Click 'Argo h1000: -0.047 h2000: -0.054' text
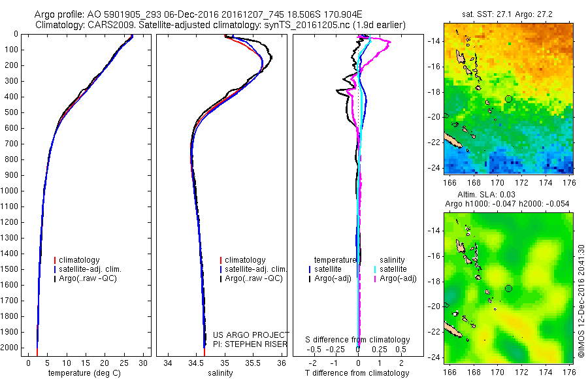This screenshot has height=379, width=588. 507,204
